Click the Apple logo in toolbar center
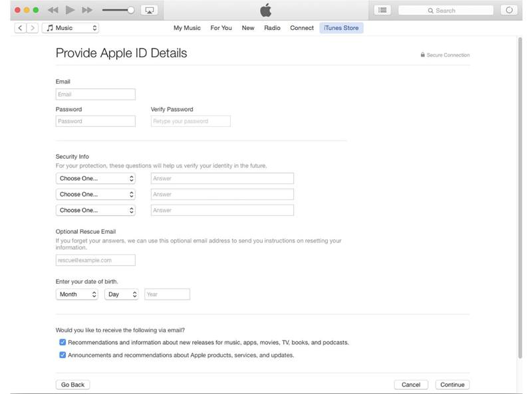Viewport: 532px width, 394px height. [x=265, y=10]
